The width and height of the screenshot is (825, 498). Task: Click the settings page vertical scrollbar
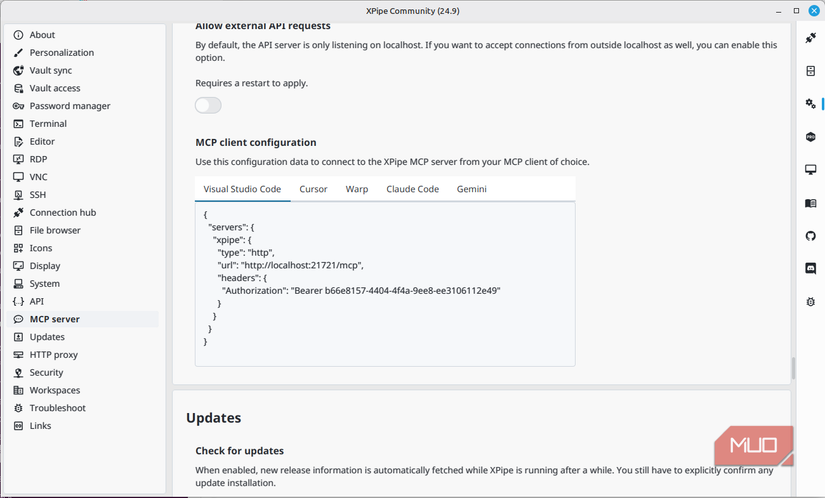click(x=793, y=368)
